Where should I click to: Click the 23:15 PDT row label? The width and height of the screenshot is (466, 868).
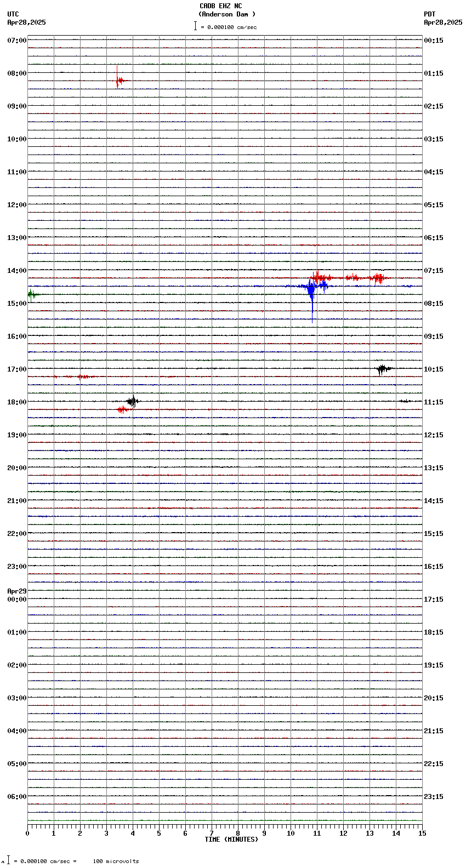[434, 797]
